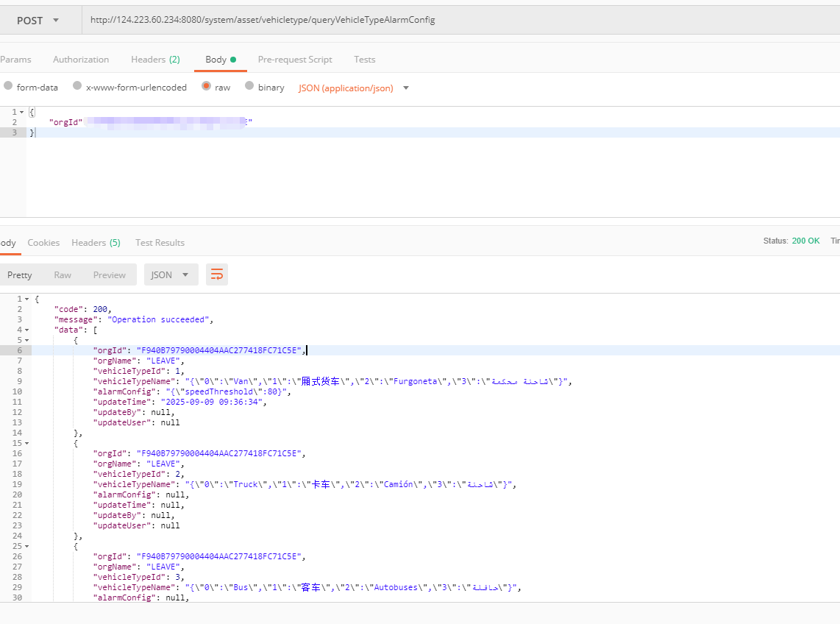Collapse the data array fold arrow on line 4
Image resolution: width=840 pixels, height=624 pixels.
[27, 330]
